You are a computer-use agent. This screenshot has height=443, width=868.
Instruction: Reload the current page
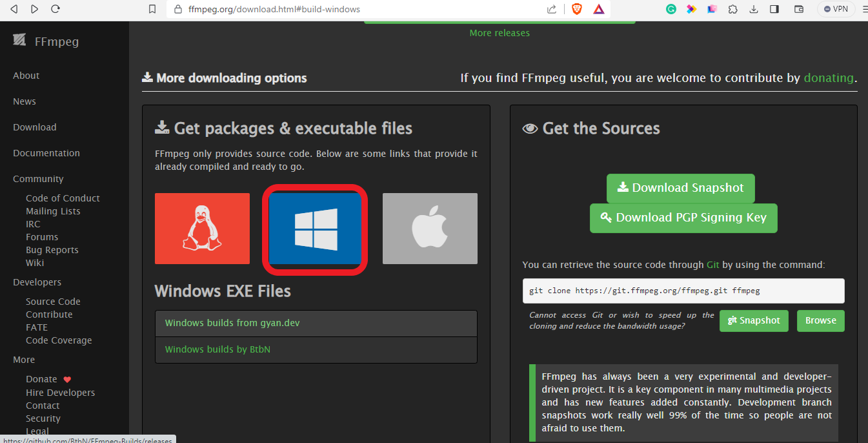click(56, 9)
